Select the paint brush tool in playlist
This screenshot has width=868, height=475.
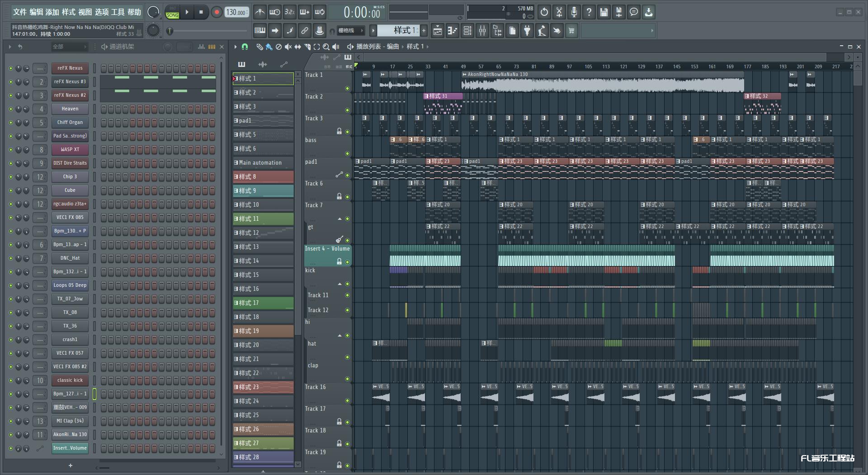point(269,47)
